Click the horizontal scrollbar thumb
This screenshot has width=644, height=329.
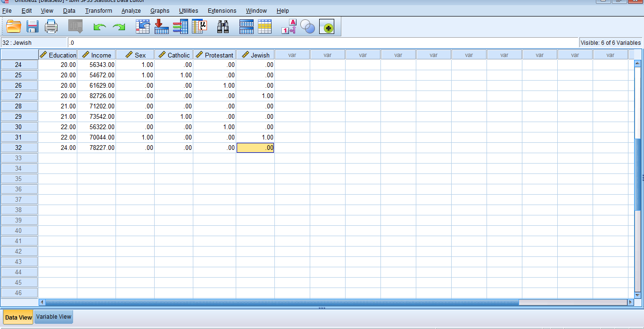[282, 302]
